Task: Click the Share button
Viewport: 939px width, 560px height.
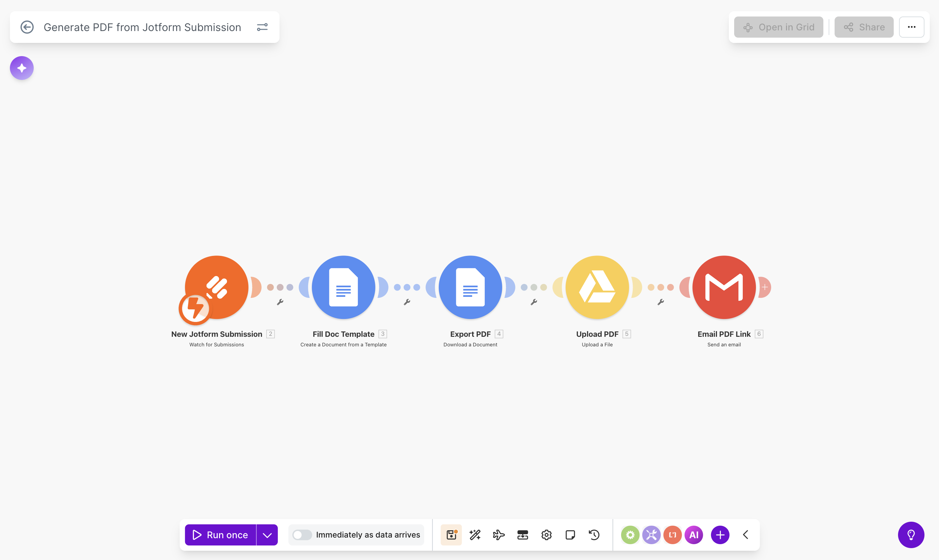Action: click(x=863, y=27)
